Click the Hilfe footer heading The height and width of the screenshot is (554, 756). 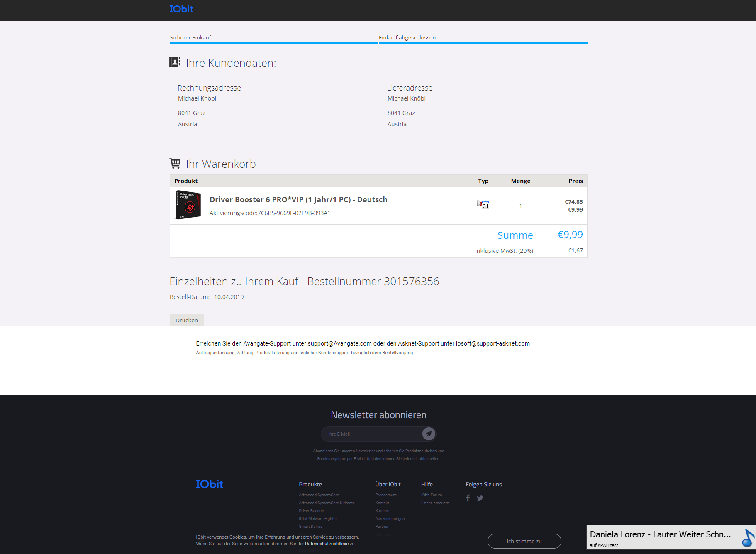point(427,485)
